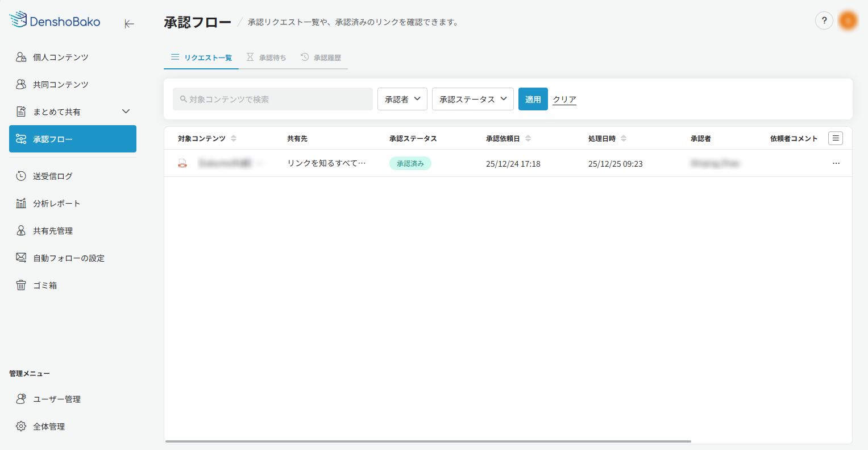Click the 自動フォローの設定 mail icon
Screen dimensions: 868x450
21,258
